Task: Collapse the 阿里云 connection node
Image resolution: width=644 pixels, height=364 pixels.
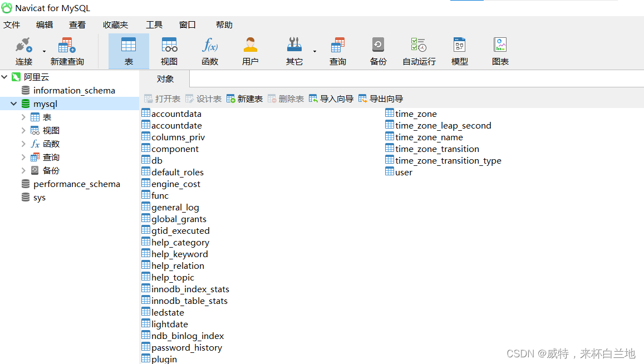Action: pos(4,77)
